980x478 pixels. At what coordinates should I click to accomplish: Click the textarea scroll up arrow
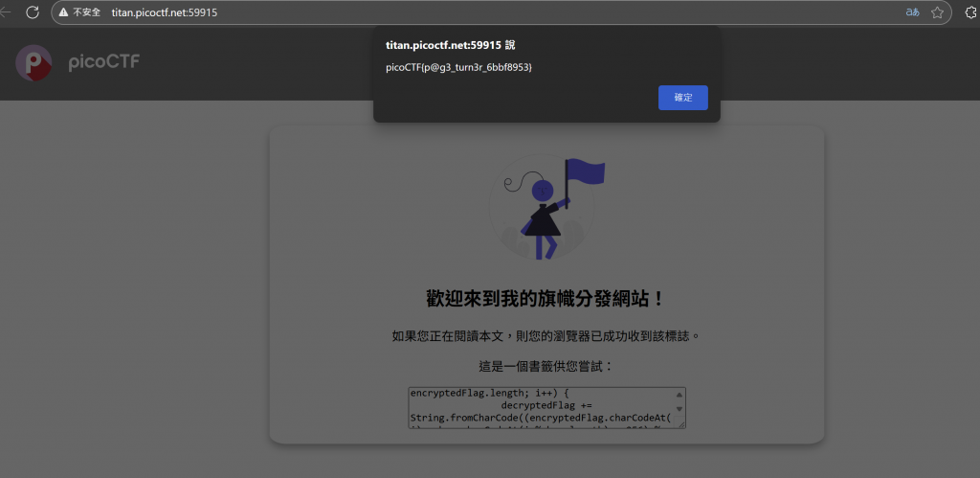pos(679,394)
